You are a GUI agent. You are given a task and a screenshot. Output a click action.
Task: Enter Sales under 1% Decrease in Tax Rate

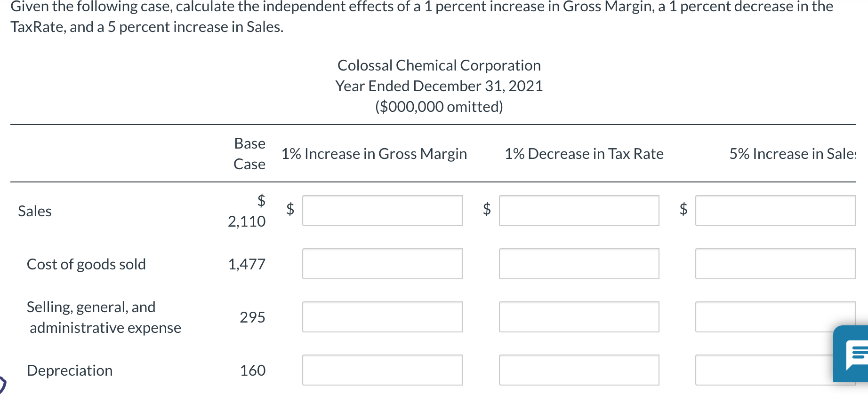click(x=579, y=211)
